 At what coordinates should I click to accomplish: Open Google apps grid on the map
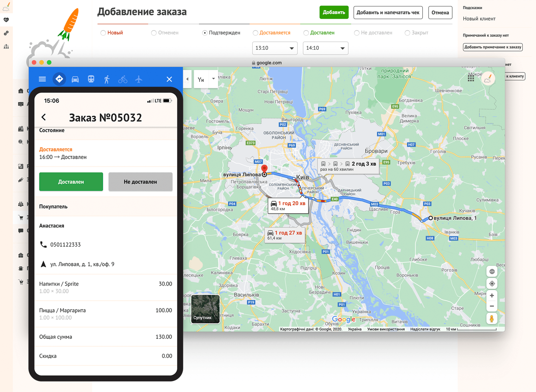[471, 78]
